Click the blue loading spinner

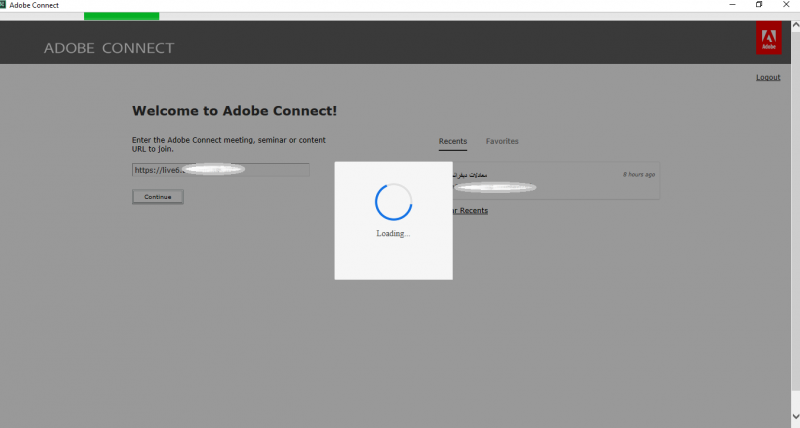pyautogui.click(x=393, y=201)
